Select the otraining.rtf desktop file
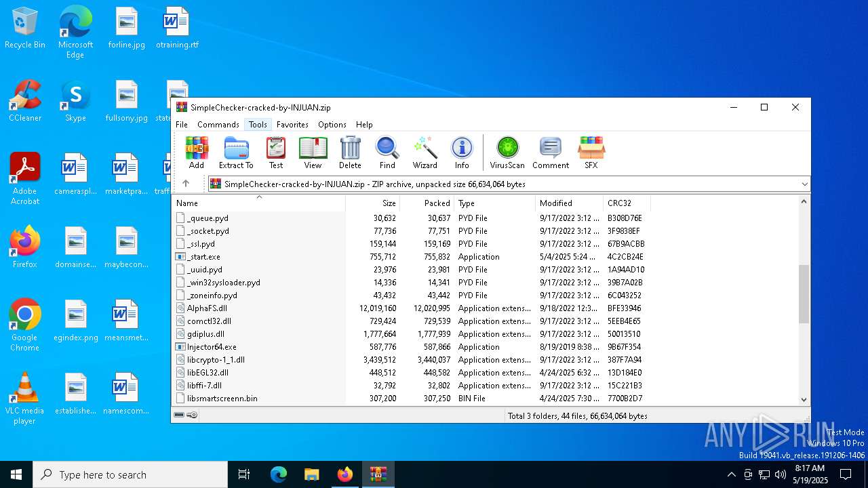Viewport: 868px width, 488px height. click(177, 28)
